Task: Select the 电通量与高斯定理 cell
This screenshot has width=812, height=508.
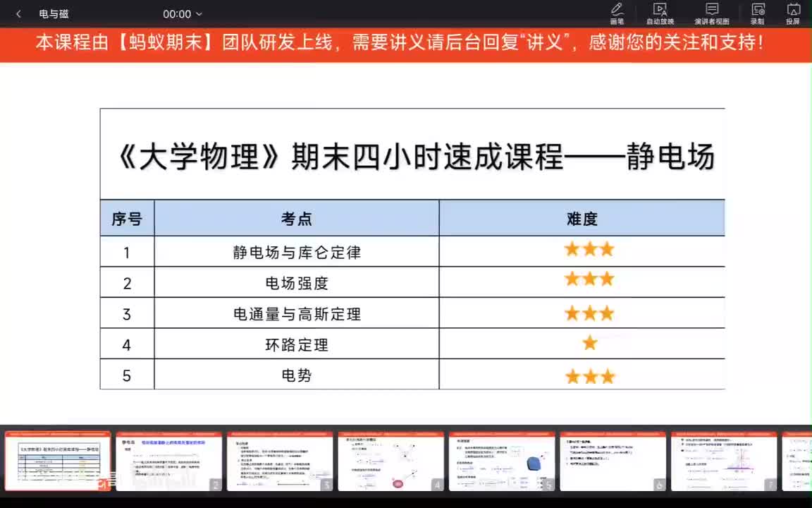Action: [297, 313]
